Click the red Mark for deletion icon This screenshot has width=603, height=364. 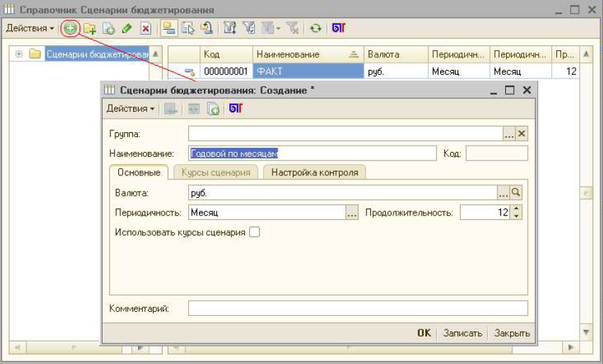(x=146, y=28)
